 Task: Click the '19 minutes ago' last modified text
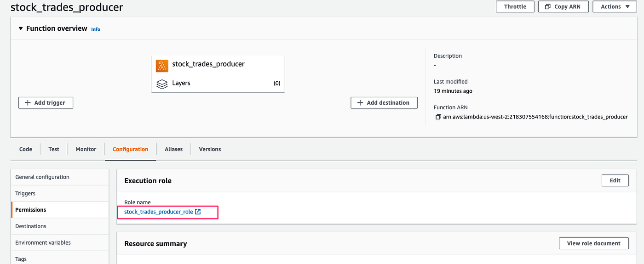tap(453, 91)
